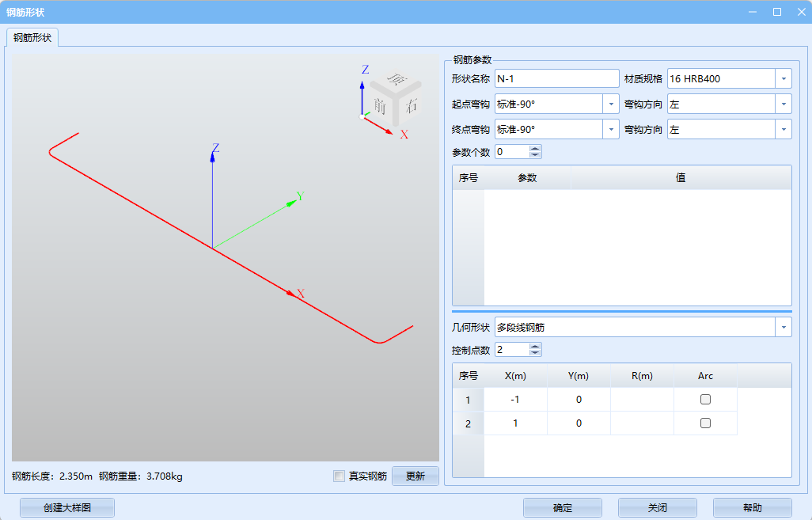Enable the 真实钢筋 checkbox
This screenshot has height=520, width=812.
(340, 476)
